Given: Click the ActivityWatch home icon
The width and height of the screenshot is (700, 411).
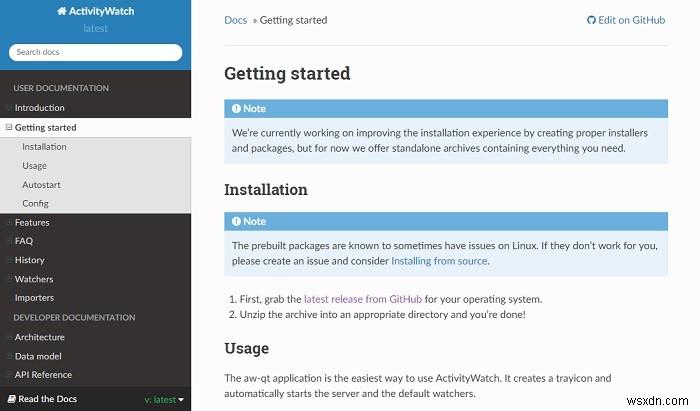Looking at the screenshot, I should coord(62,11).
